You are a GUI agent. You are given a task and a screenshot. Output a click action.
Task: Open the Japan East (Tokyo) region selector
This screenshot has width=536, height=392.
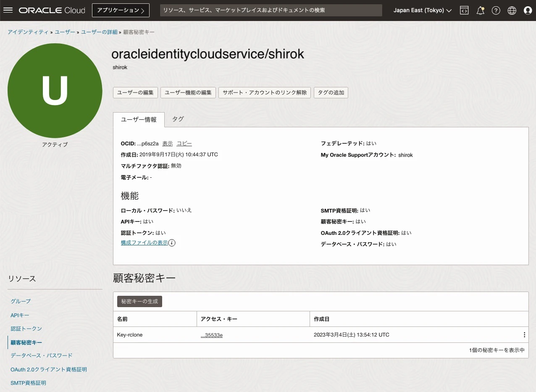pos(422,10)
